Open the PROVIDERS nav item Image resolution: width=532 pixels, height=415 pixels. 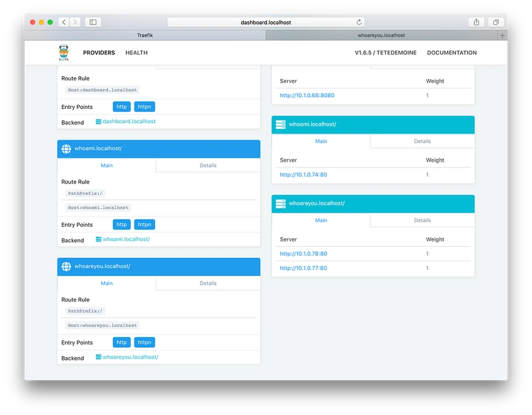pyautogui.click(x=98, y=53)
